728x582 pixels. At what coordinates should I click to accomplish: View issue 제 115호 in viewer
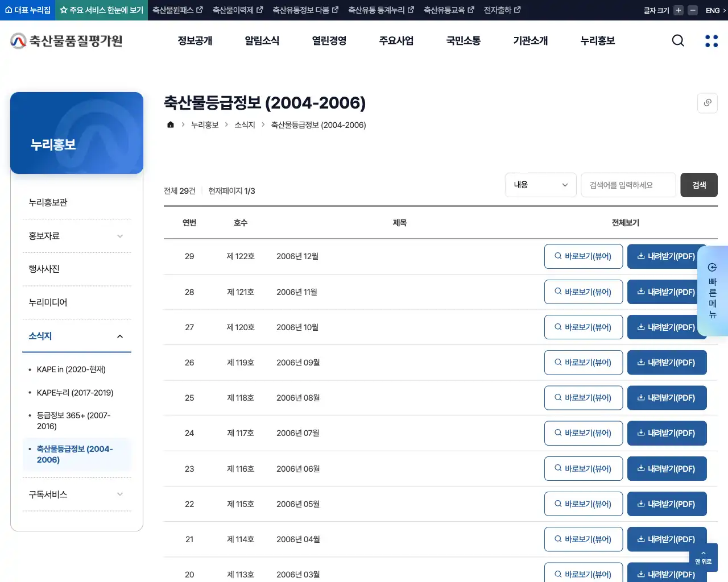tap(584, 504)
